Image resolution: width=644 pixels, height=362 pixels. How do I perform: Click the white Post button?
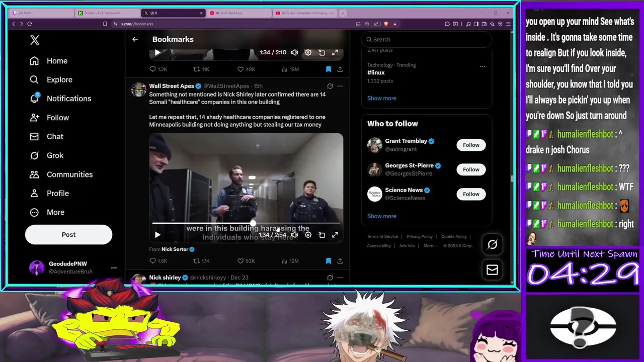68,234
